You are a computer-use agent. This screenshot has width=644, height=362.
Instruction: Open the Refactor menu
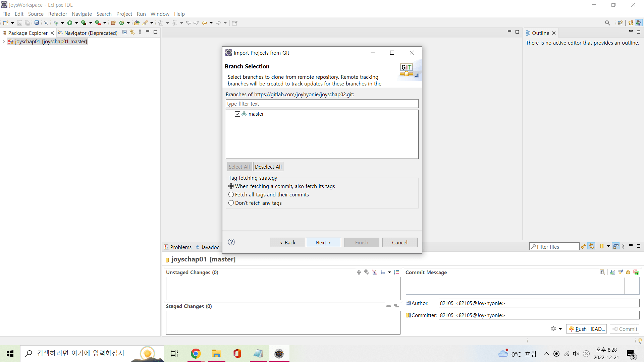[57, 14]
